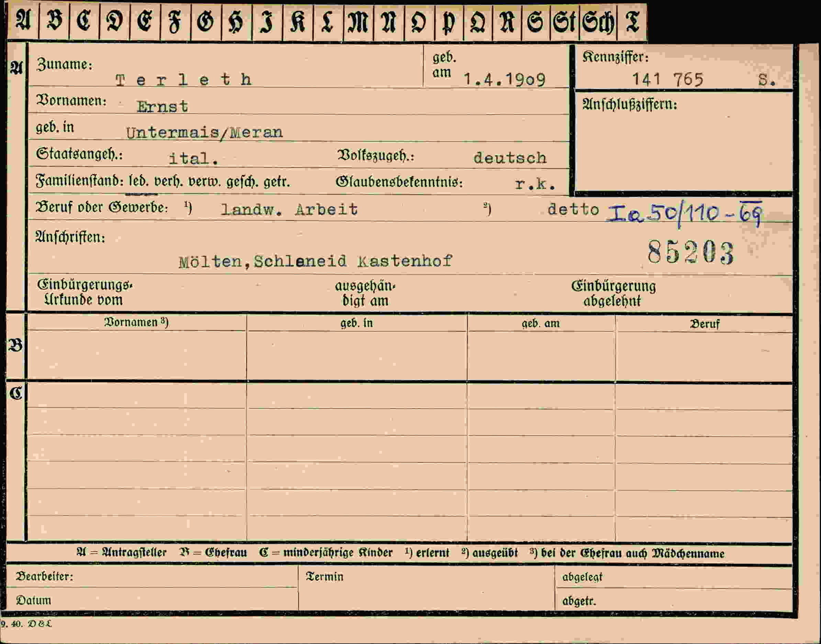Click the letter T index tab at far right
821x644 pixels.
pyautogui.click(x=632, y=22)
